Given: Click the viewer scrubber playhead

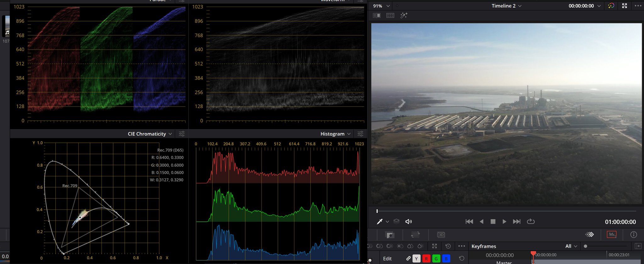Looking at the screenshot, I should click(x=377, y=211).
